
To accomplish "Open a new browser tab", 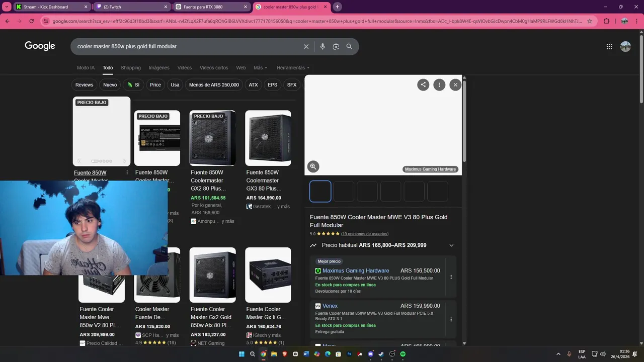I will tap(337, 7).
